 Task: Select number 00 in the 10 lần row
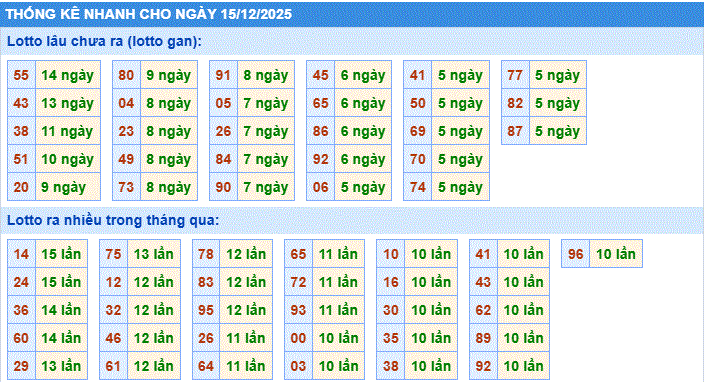pyautogui.click(x=298, y=338)
